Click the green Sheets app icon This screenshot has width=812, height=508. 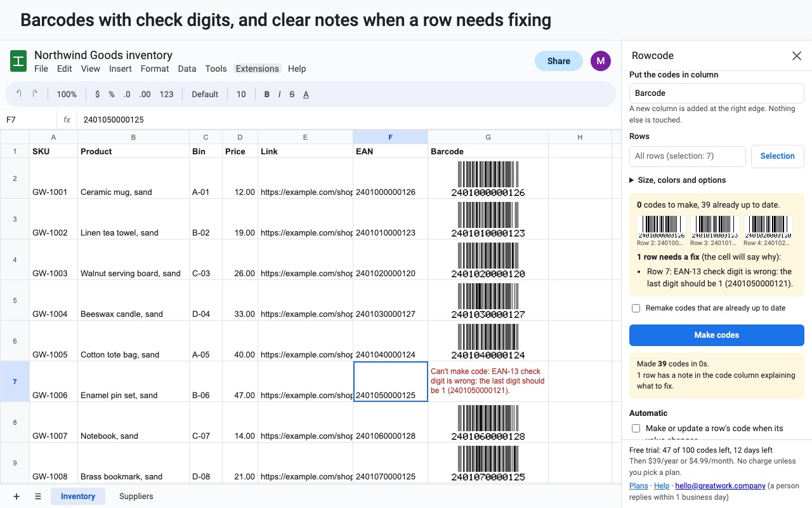click(18, 61)
